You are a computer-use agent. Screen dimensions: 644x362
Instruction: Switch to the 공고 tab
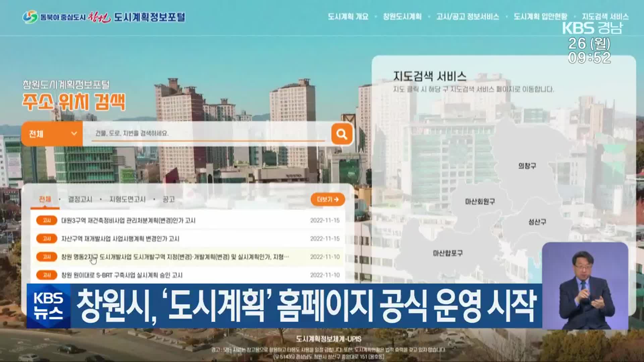click(x=169, y=199)
